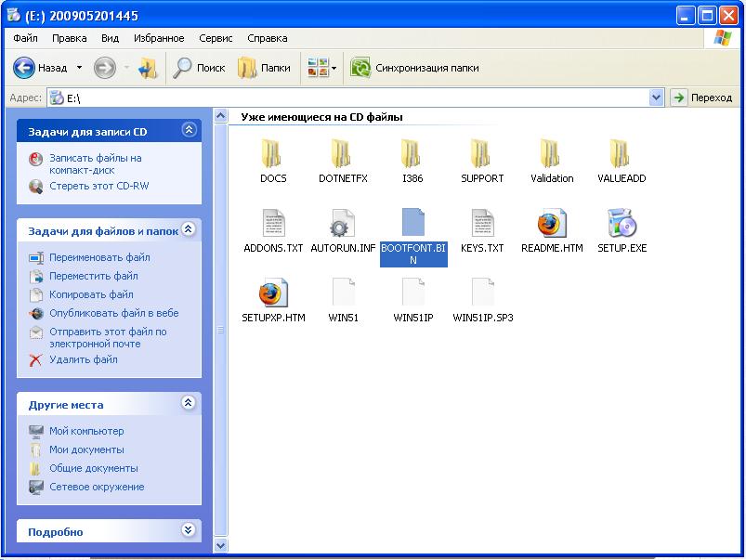Click the task pane scroll up arrow

click(x=220, y=115)
